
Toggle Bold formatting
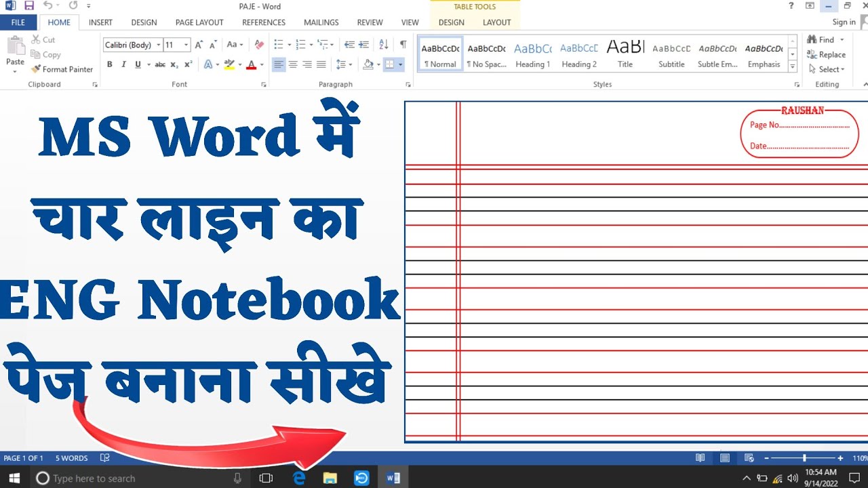point(110,64)
